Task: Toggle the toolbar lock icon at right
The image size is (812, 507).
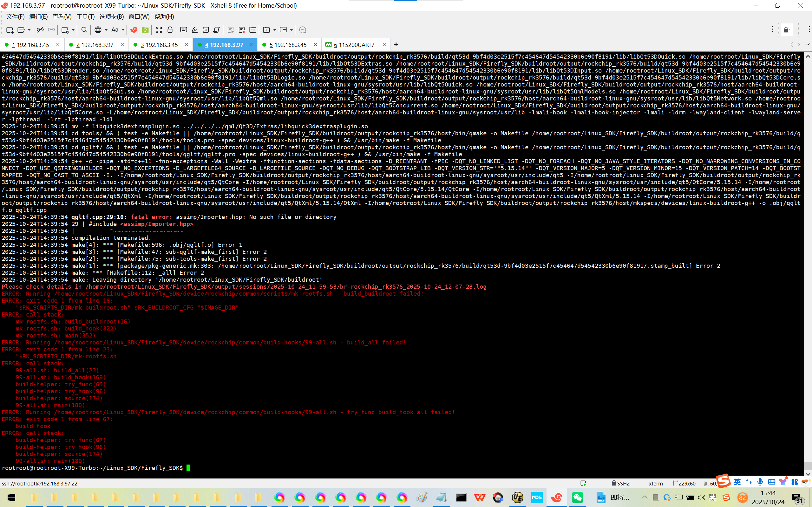Action: pyautogui.click(x=786, y=30)
